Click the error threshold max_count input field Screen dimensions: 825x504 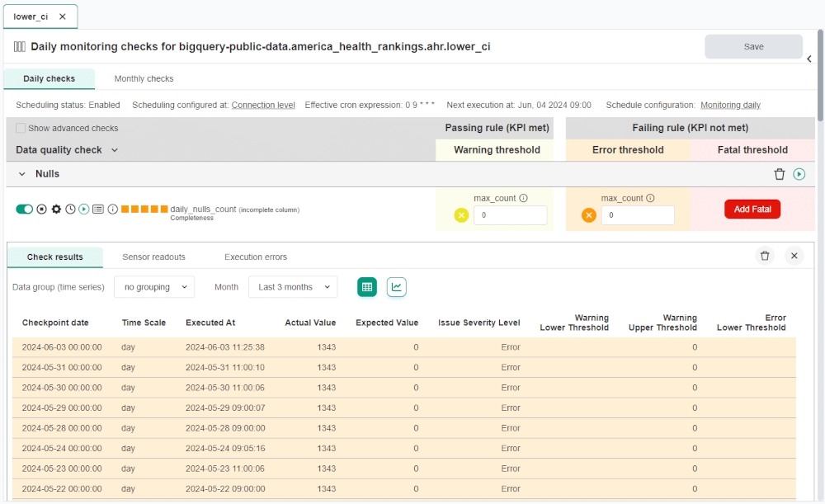(x=637, y=215)
